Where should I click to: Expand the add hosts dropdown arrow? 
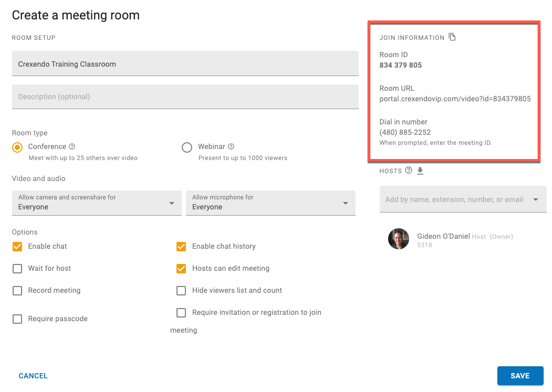pyautogui.click(x=536, y=199)
